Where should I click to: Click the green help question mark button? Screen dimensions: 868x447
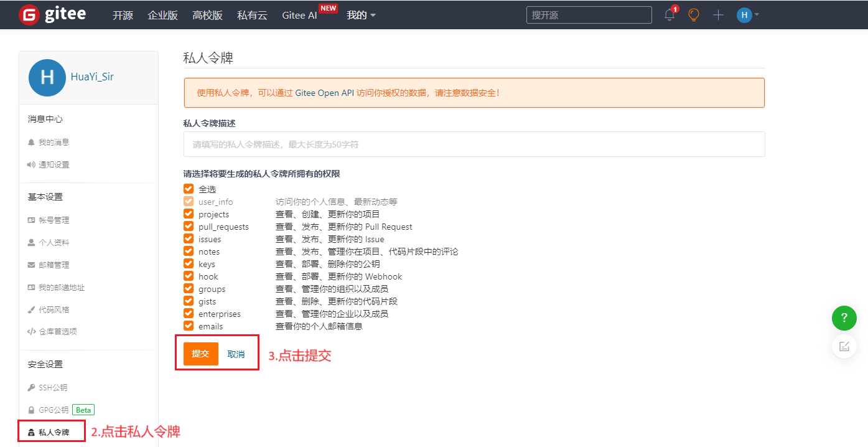click(x=844, y=318)
